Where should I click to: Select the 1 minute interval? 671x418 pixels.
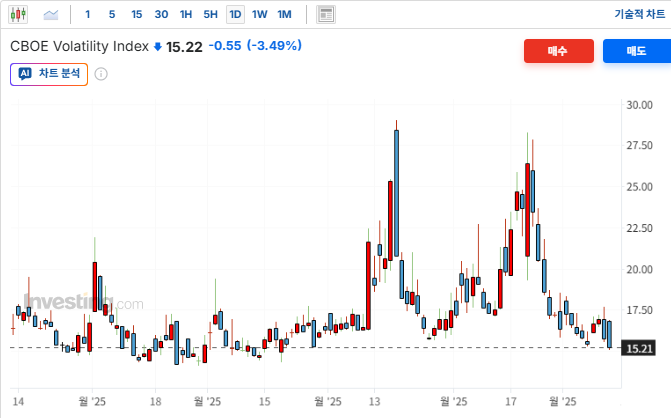tap(87, 15)
